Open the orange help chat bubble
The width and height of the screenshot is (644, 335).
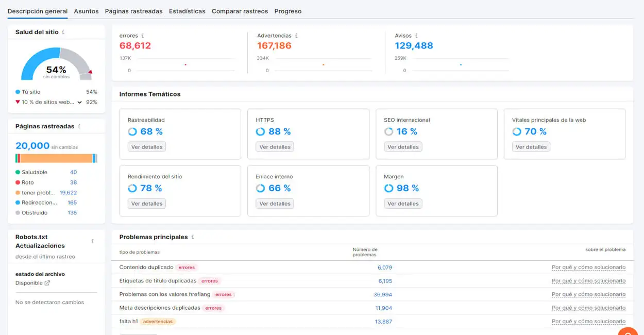coord(629,331)
